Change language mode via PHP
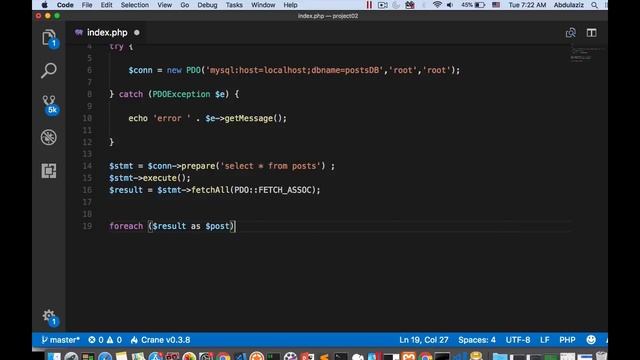 point(567,340)
